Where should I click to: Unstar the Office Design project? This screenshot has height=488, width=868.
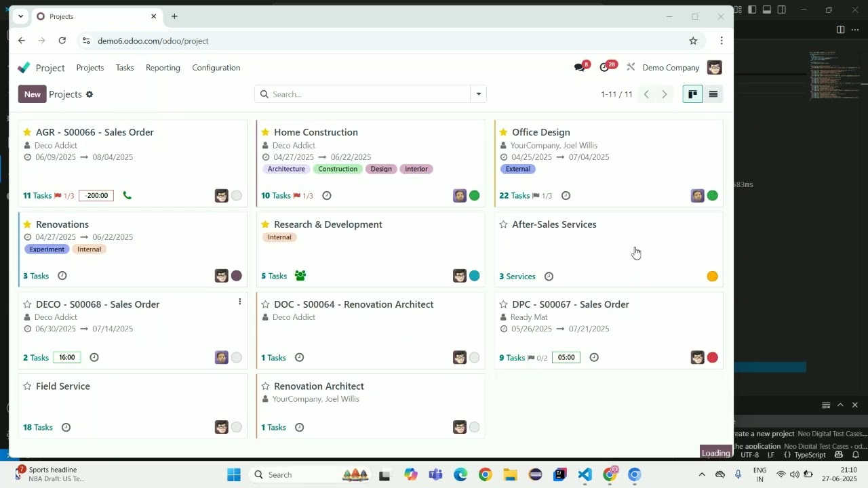(503, 132)
